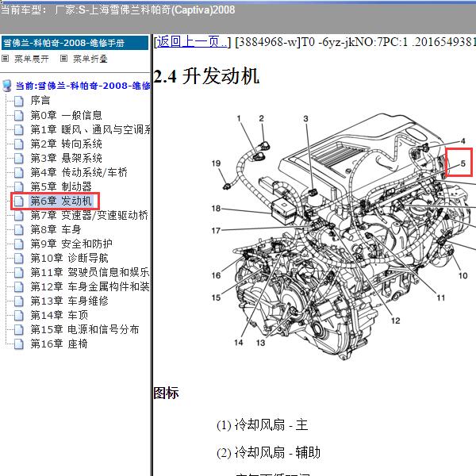Select 第16章 座椅

(x=59, y=344)
